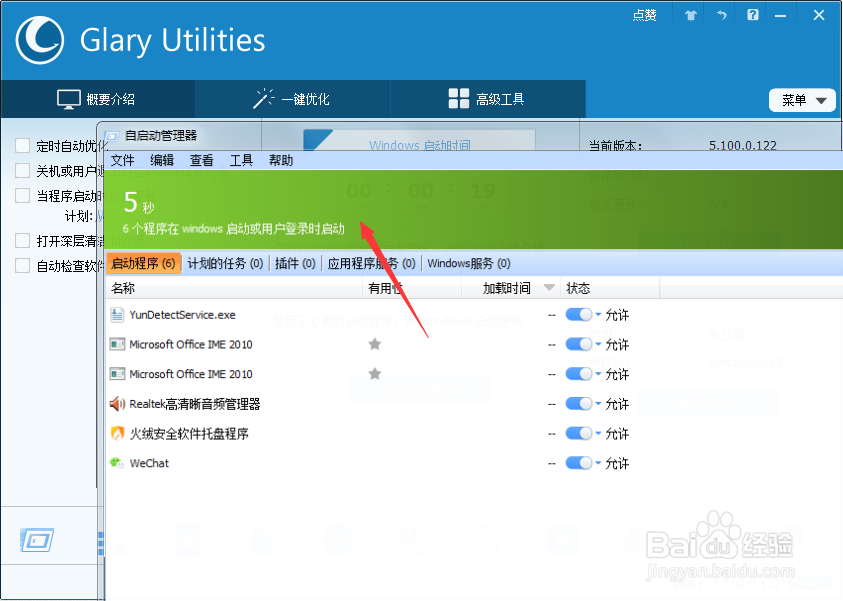Sort by 状态 column header
This screenshot has height=601, width=843.
610,289
